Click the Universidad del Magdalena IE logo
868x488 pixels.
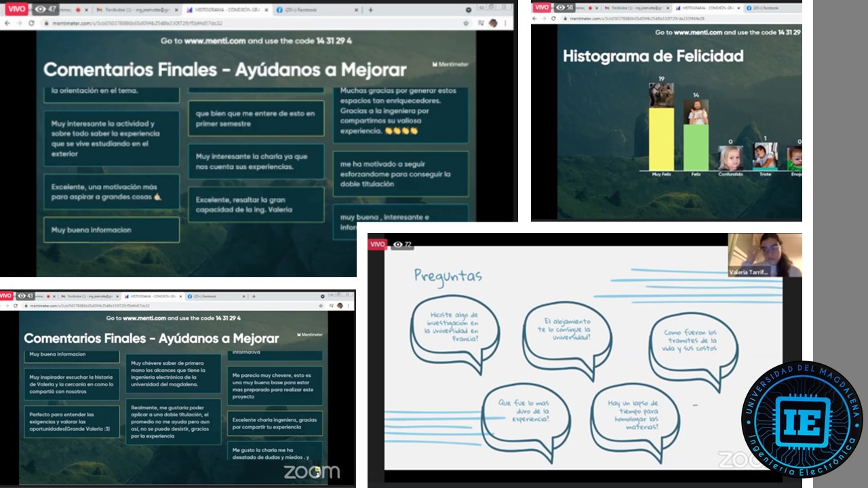tap(802, 419)
